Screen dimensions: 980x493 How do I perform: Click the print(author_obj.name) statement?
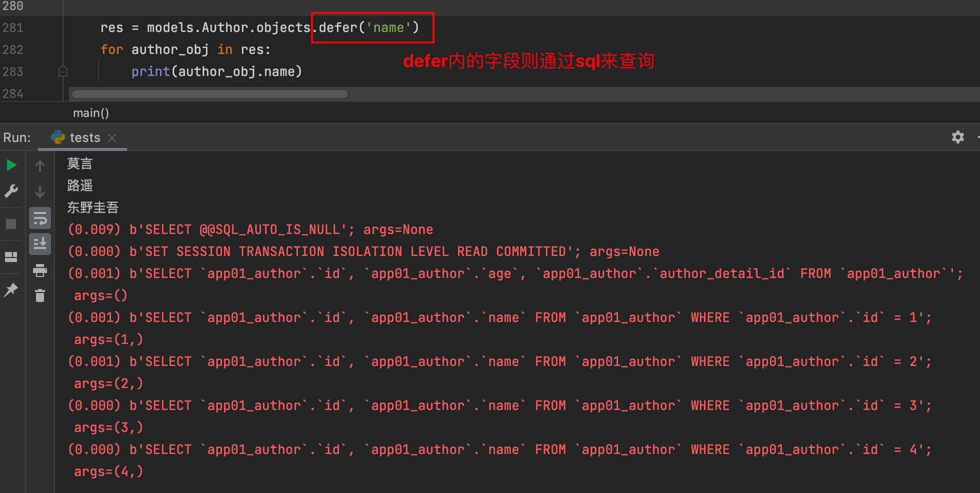tap(216, 71)
